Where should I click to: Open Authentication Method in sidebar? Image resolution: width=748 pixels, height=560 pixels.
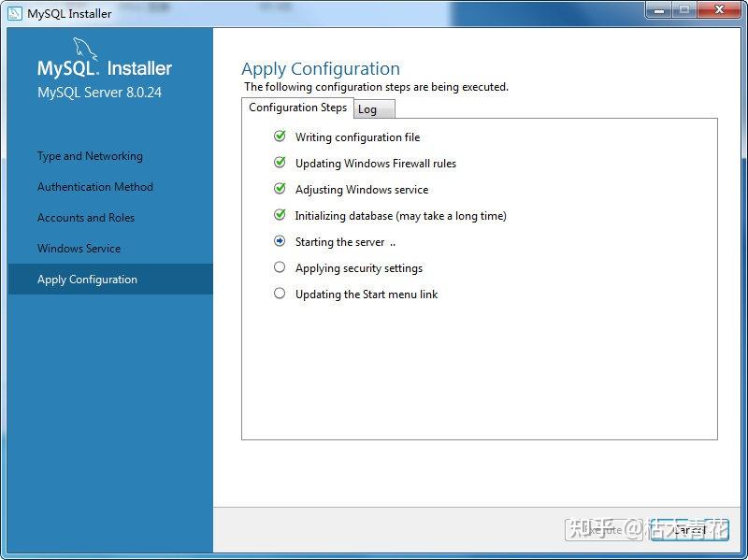click(95, 187)
